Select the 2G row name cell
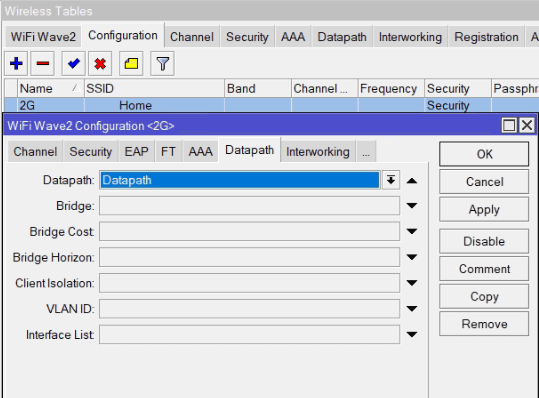539x398 pixels. click(51, 105)
